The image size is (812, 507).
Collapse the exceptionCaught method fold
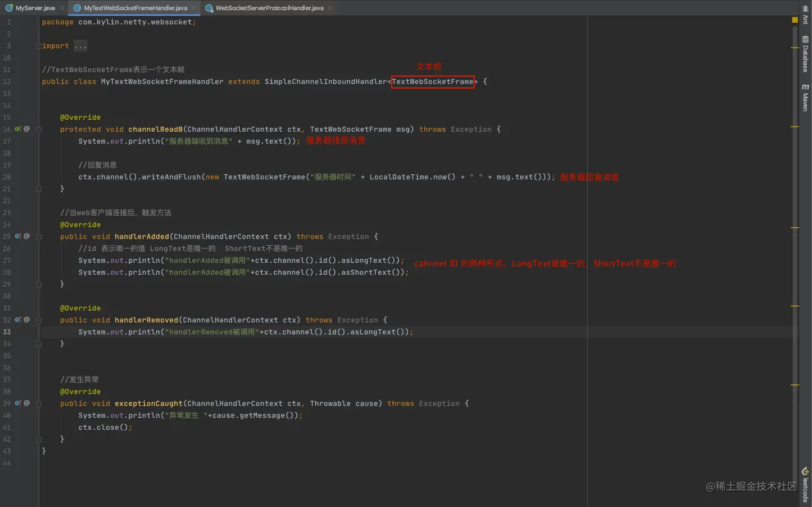39,404
